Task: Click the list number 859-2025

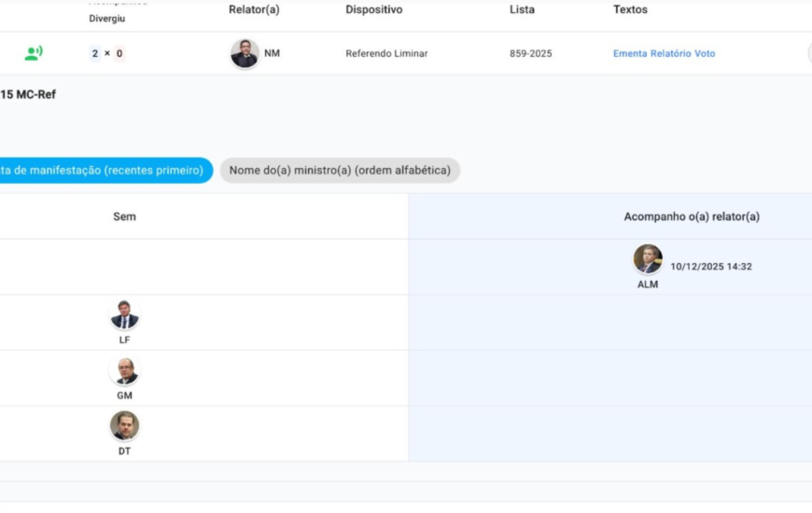Action: (530, 54)
